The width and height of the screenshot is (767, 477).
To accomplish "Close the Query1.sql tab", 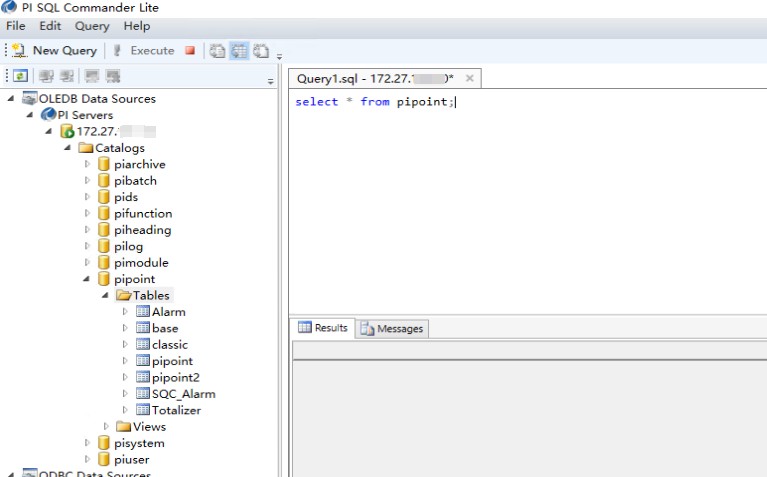I will 470,78.
